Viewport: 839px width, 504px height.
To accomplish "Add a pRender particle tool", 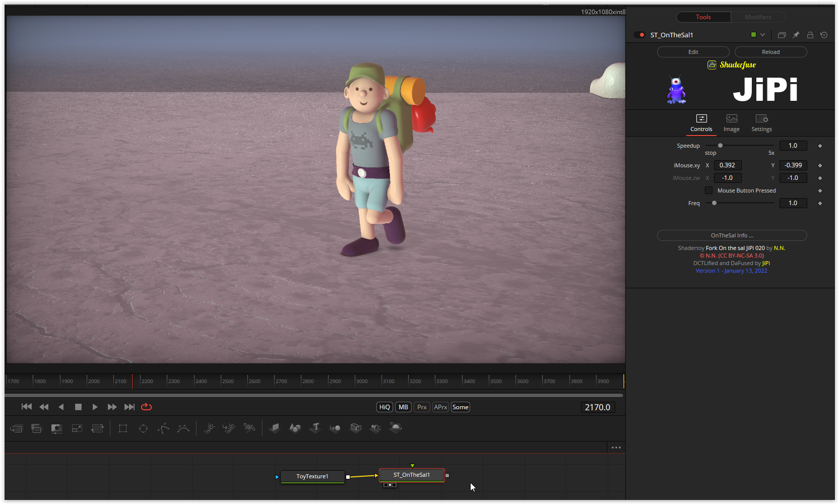I will click(249, 428).
